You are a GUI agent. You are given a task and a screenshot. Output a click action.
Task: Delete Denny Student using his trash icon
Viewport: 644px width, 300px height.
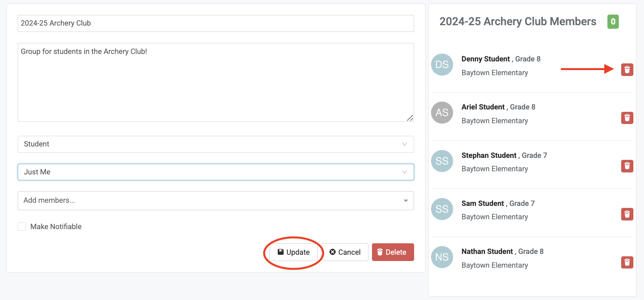[x=627, y=69]
